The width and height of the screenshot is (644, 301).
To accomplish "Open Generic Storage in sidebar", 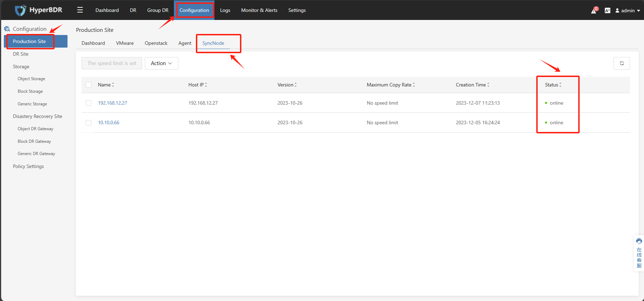I will 32,104.
